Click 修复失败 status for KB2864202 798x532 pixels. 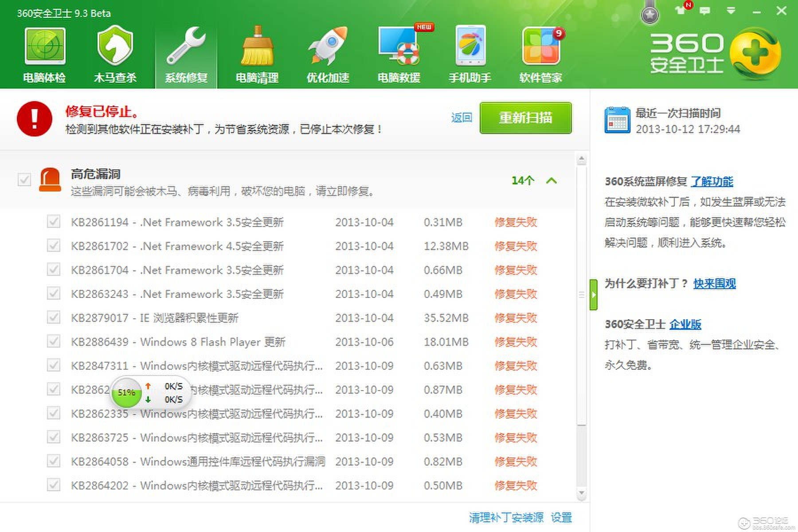(x=516, y=485)
